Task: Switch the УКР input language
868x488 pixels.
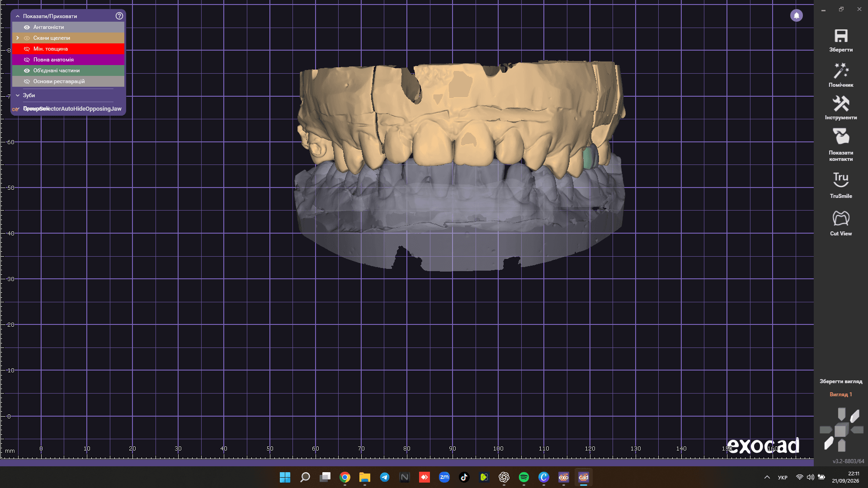Action: point(783,478)
